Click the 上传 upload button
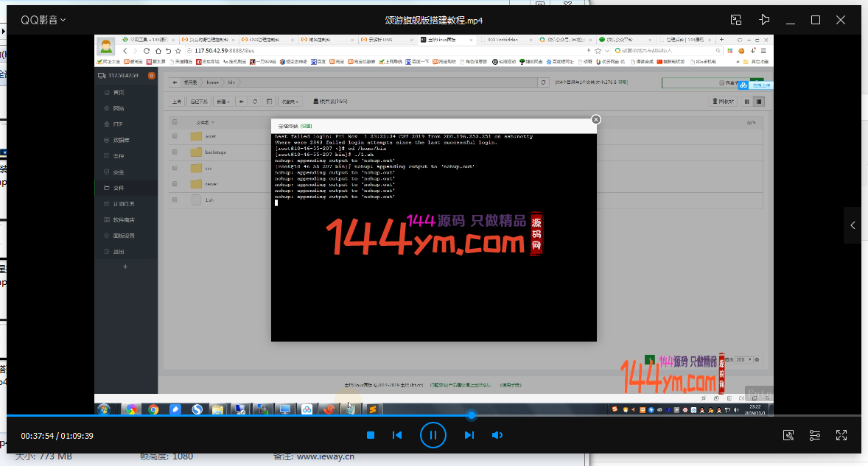The image size is (868, 466). point(177,101)
